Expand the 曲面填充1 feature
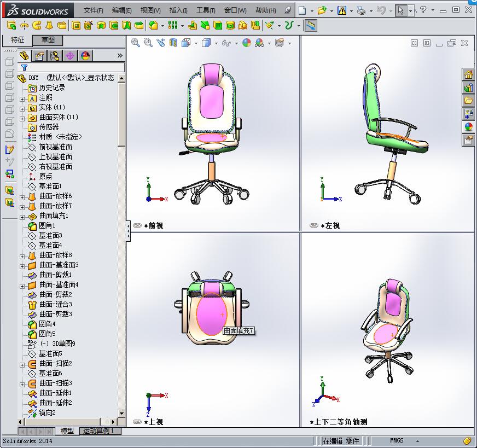The image size is (477, 448). [22, 217]
